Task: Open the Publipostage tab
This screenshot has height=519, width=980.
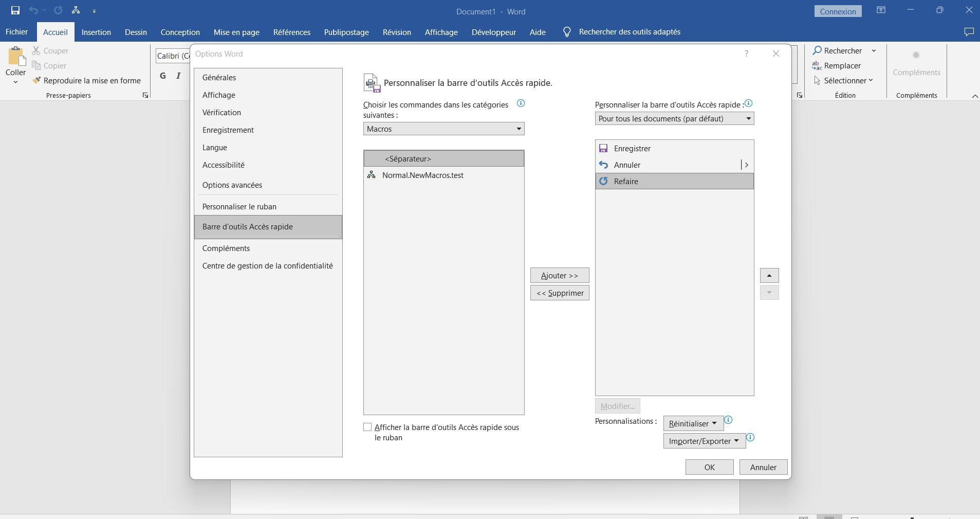Action: [346, 32]
